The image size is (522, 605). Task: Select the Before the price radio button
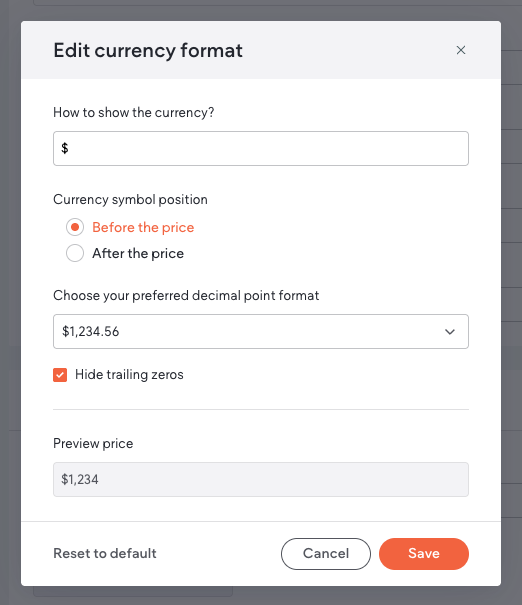point(75,227)
